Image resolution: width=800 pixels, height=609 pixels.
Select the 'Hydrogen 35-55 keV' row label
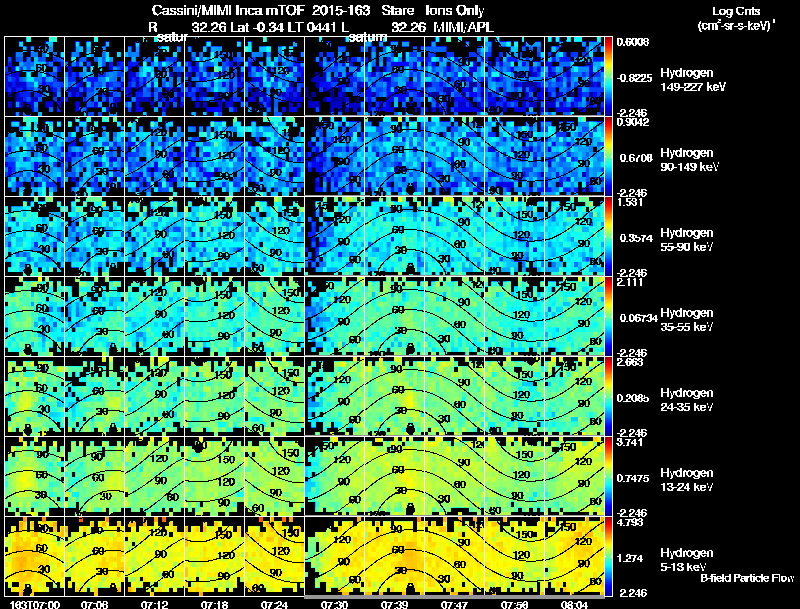(x=687, y=320)
